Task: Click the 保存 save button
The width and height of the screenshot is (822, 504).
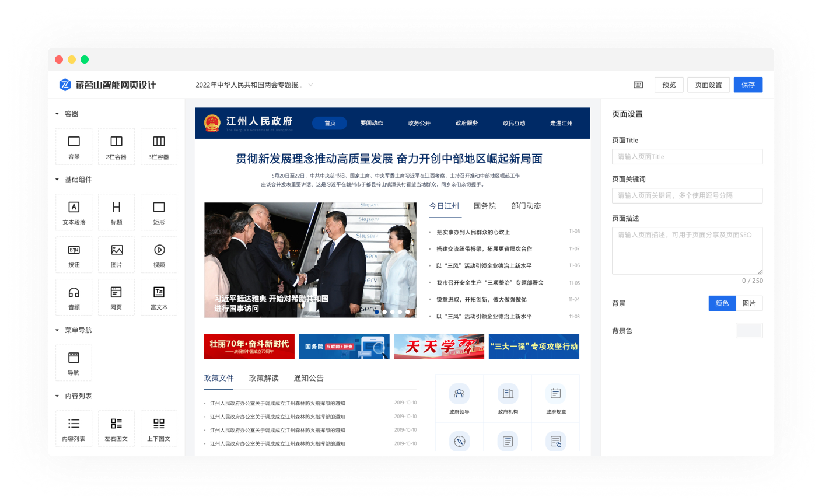Action: pyautogui.click(x=748, y=85)
